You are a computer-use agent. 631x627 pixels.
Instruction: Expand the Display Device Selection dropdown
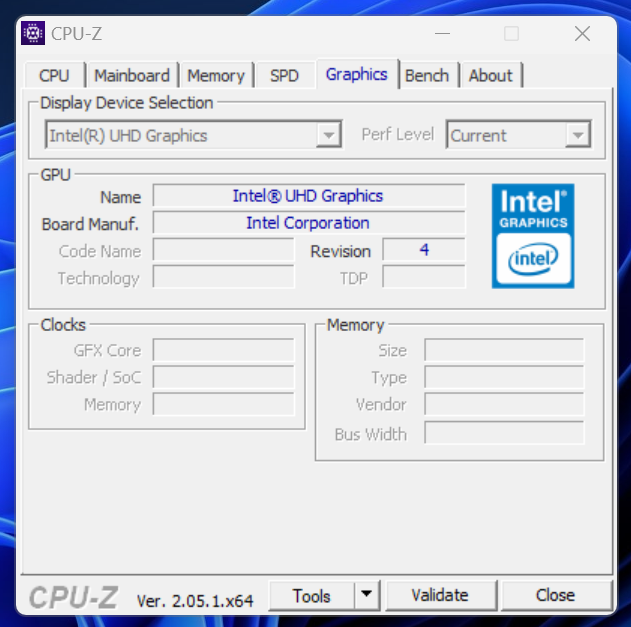tap(328, 135)
